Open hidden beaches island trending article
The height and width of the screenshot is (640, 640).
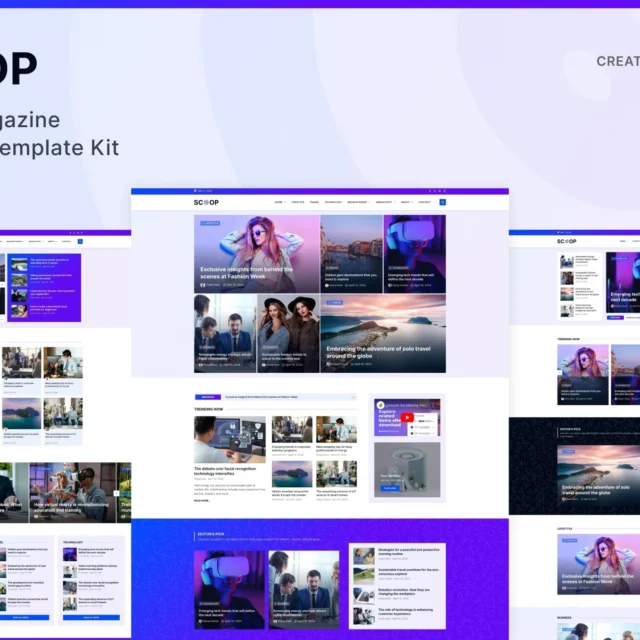point(292,481)
